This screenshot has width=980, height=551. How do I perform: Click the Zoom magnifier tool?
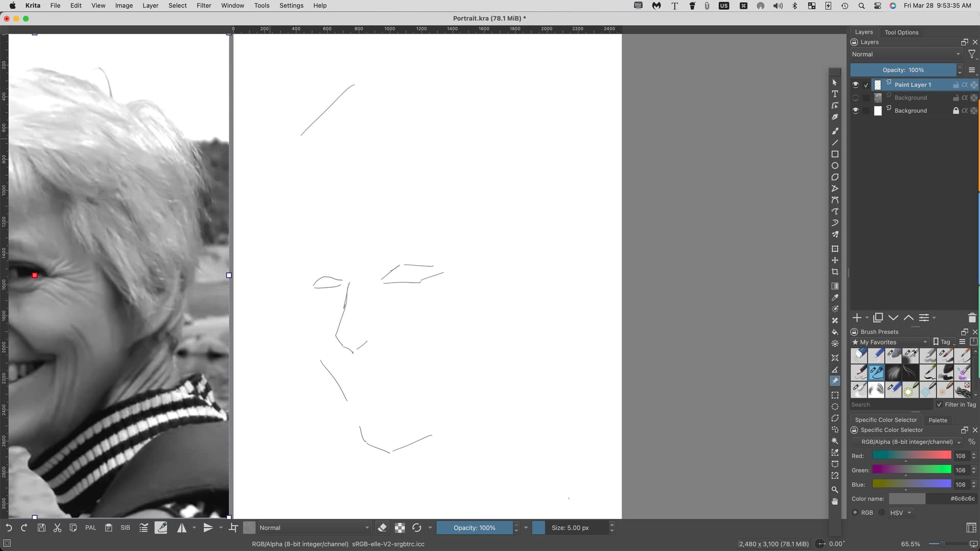pos(835,489)
